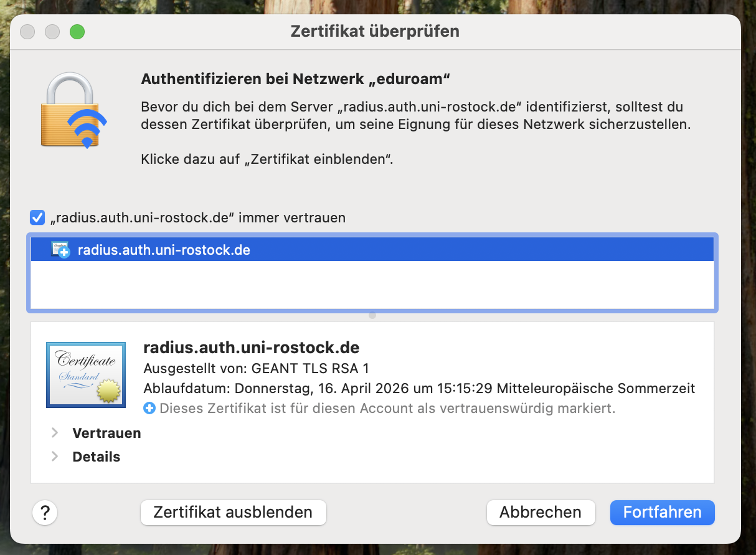Viewport: 756px width, 555px height.
Task: Click the large Certificate Standard image
Action: click(x=86, y=374)
